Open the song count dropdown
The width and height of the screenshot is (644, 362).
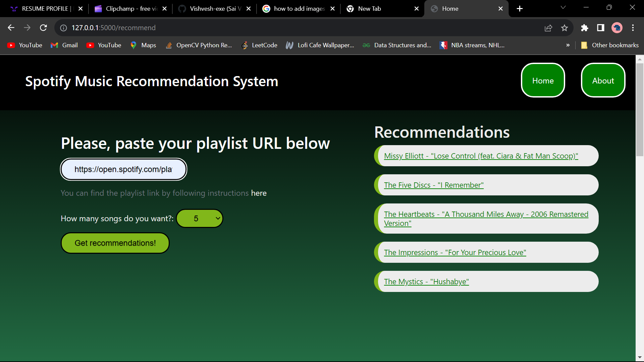coord(199,218)
